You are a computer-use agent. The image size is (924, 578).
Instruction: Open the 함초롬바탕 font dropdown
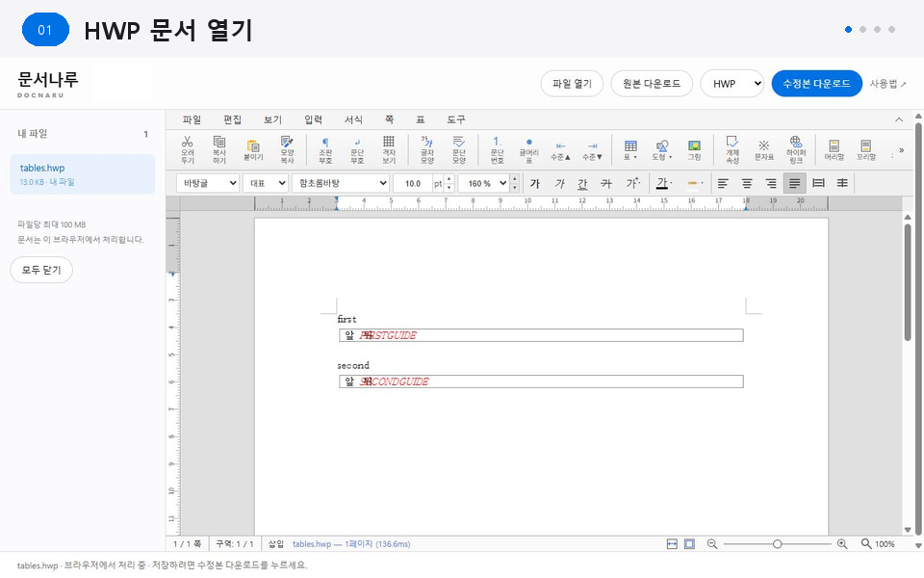[341, 183]
